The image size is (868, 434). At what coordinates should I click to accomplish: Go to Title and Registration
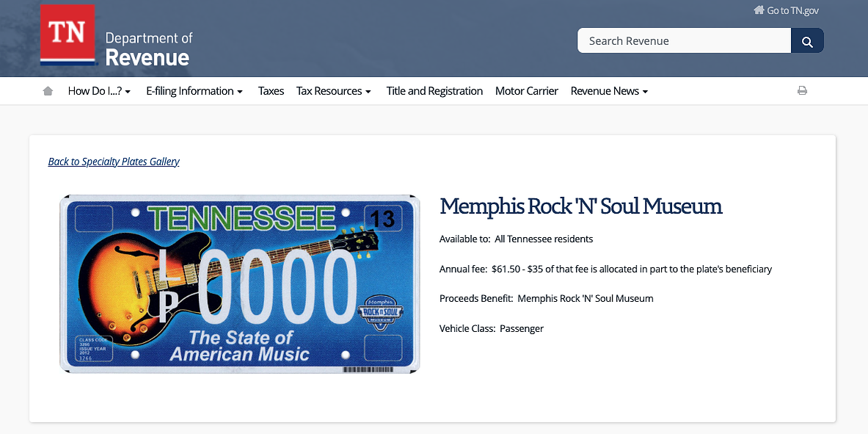coord(434,91)
